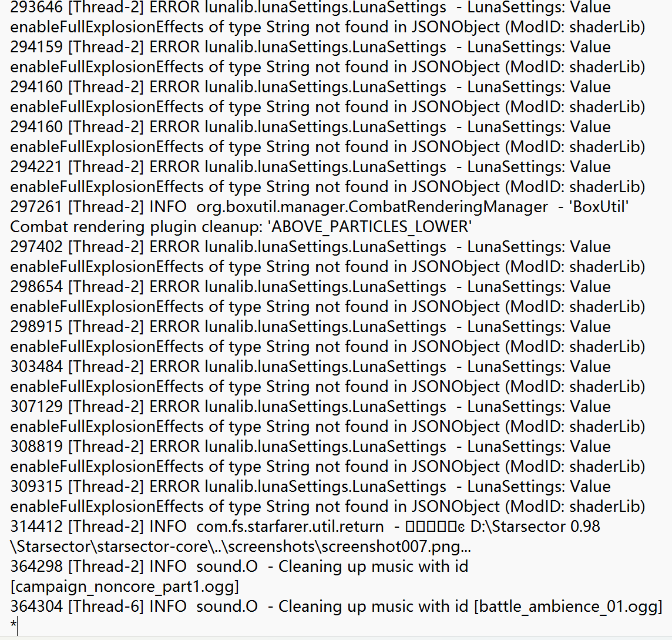
Task: Click the timestamp 293646 in the log
Action: pyautogui.click(x=36, y=7)
